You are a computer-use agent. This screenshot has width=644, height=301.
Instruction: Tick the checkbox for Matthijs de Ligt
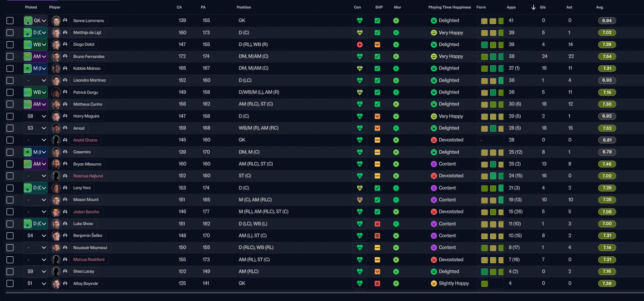coord(10,33)
